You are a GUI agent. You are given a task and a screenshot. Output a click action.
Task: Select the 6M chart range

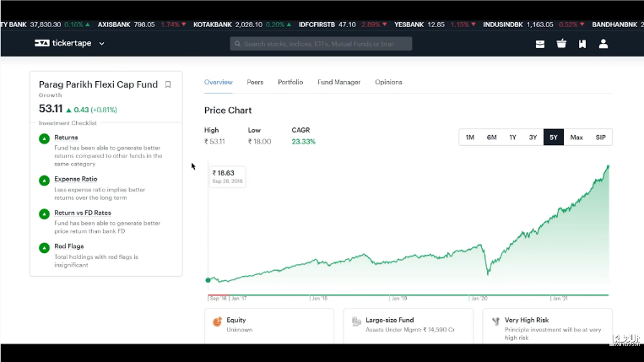[x=491, y=137]
